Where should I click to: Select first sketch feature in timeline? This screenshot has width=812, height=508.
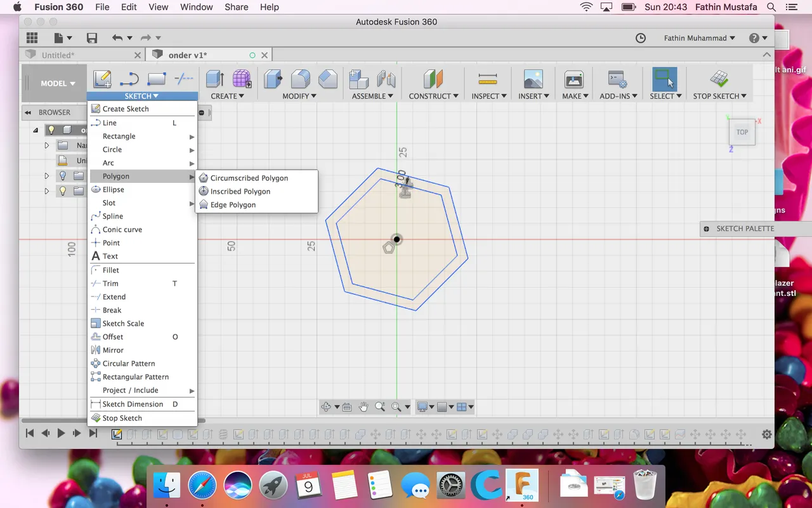tap(117, 434)
